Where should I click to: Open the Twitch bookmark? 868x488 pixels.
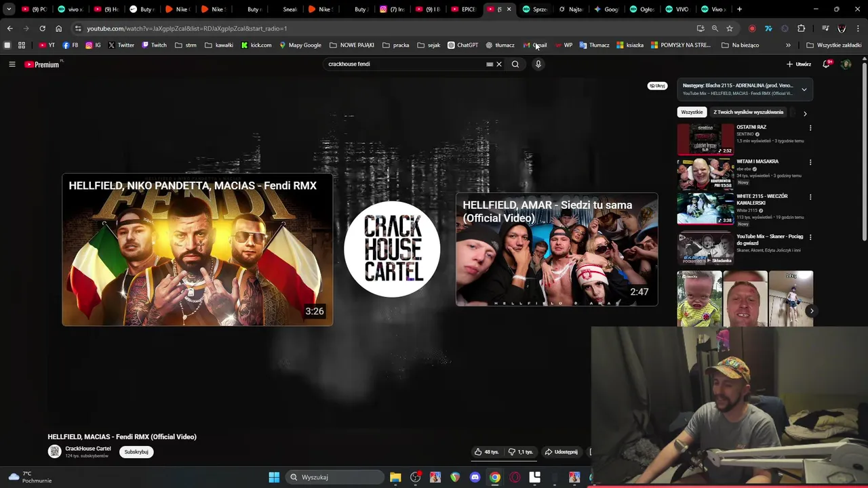pos(154,45)
